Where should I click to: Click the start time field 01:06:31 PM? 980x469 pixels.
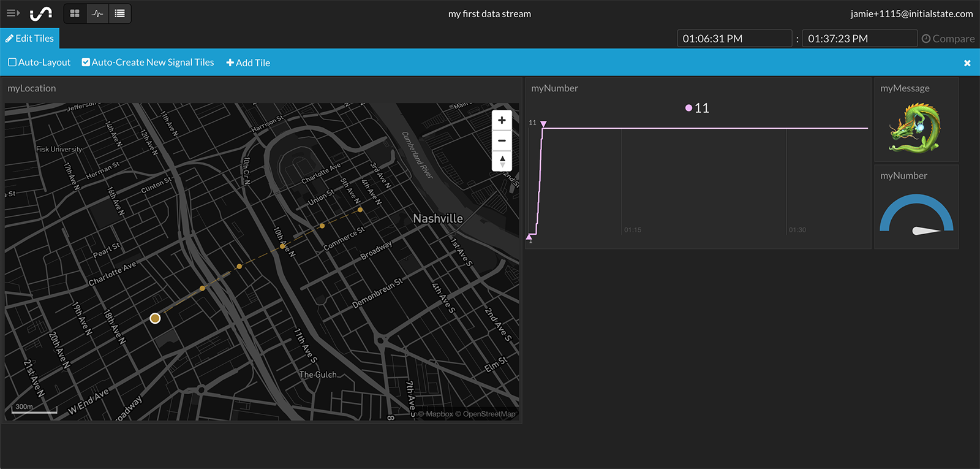(x=734, y=39)
